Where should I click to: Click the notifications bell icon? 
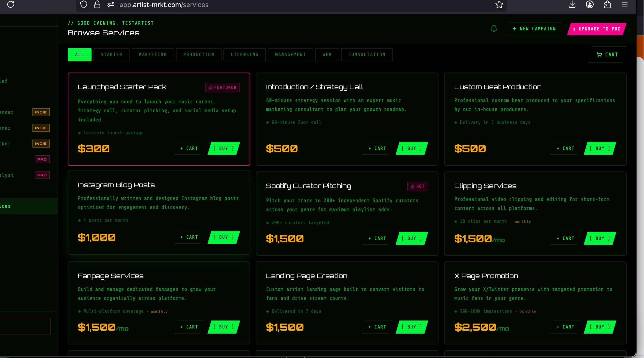click(x=494, y=29)
